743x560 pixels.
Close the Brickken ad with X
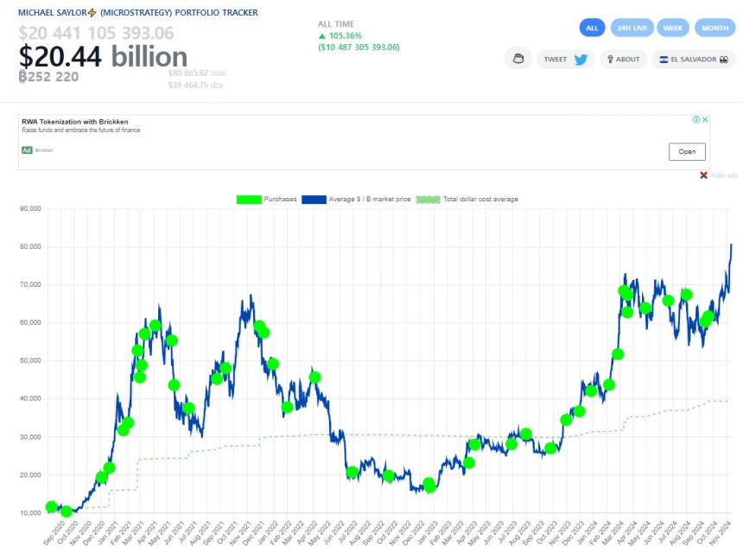click(x=705, y=119)
